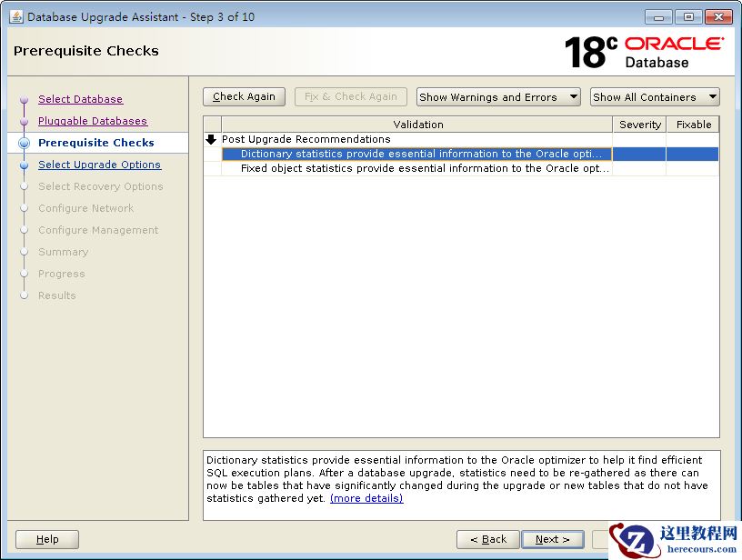The height and width of the screenshot is (560, 742).
Task: Click the Check Again button
Action: [x=245, y=96]
